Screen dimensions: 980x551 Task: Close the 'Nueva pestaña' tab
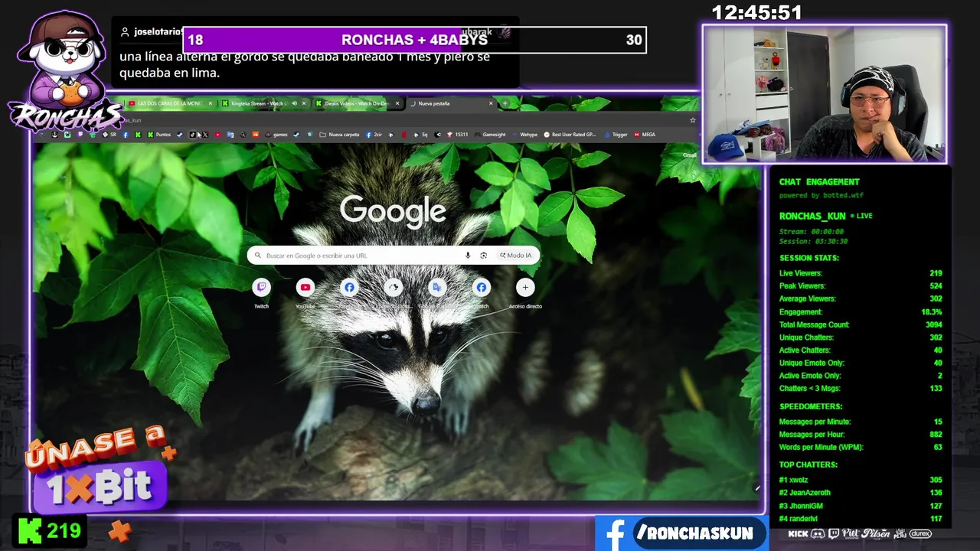491,103
